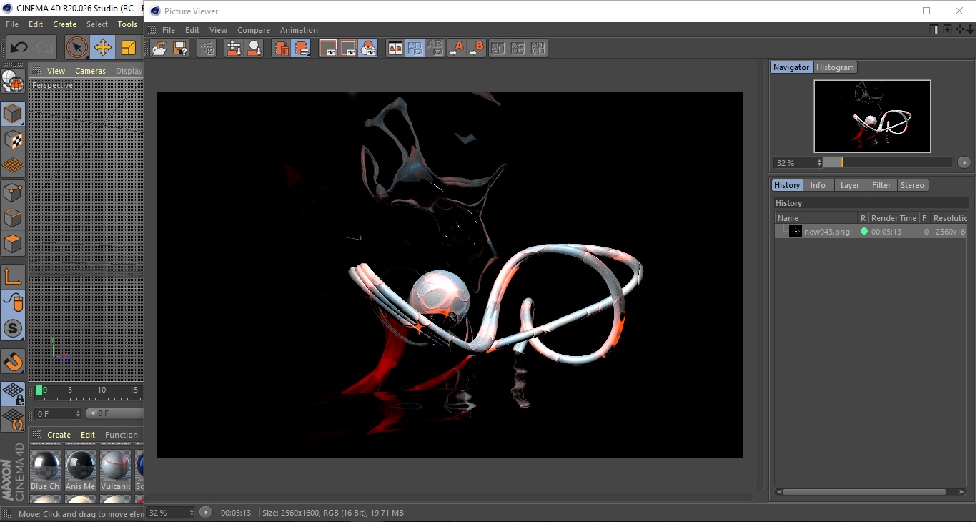Open the Cameras menu in the viewport
This screenshot has height=522, width=980.
(x=90, y=71)
